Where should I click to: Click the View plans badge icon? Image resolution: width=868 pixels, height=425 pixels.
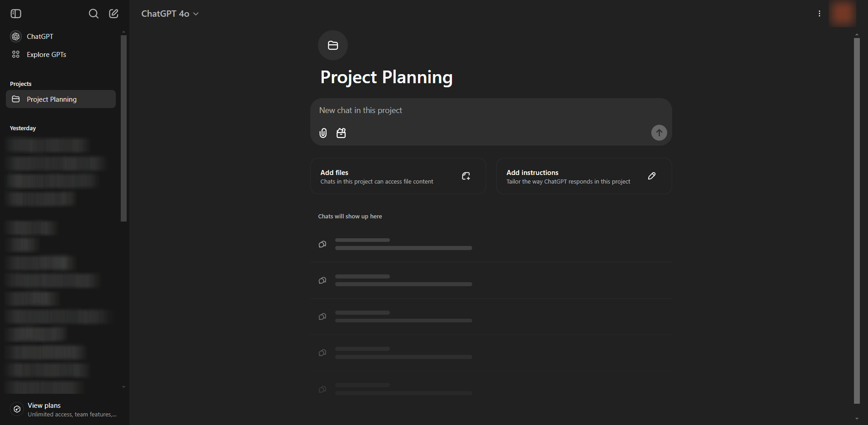click(x=17, y=409)
